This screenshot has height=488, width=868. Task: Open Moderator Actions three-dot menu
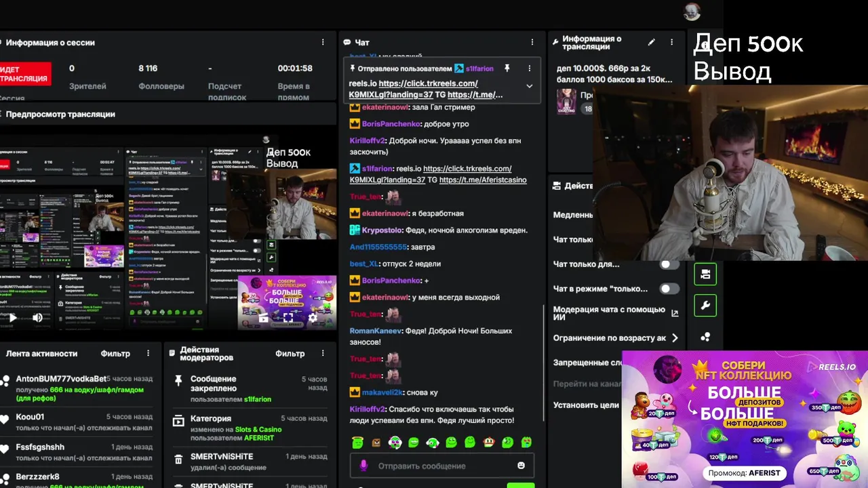click(323, 353)
